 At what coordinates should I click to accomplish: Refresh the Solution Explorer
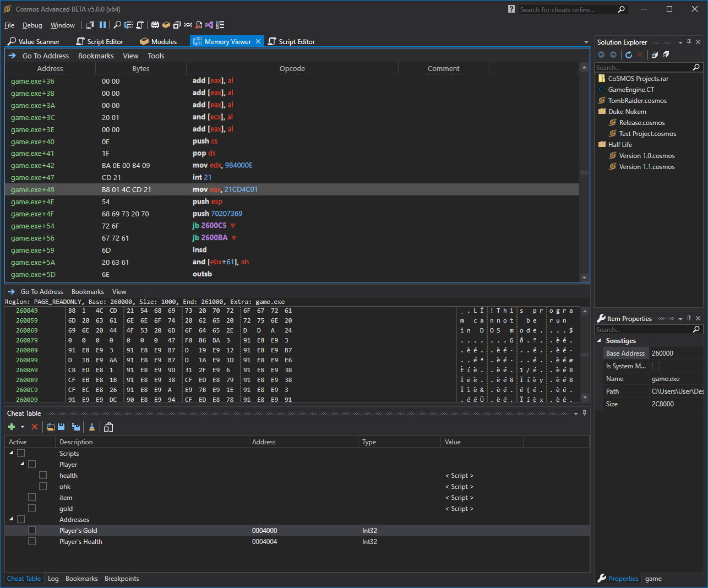point(629,55)
